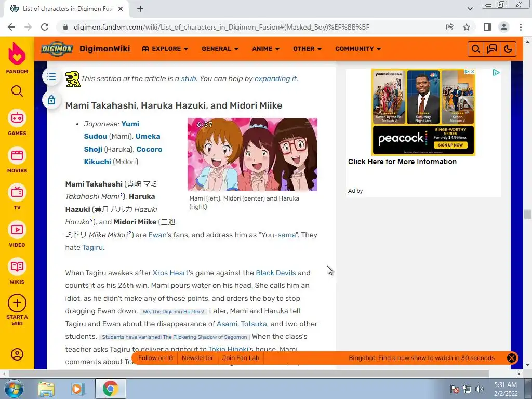Screen dimensions: 532x399
Task: Expand the Community dropdown menu
Action: tap(358, 49)
